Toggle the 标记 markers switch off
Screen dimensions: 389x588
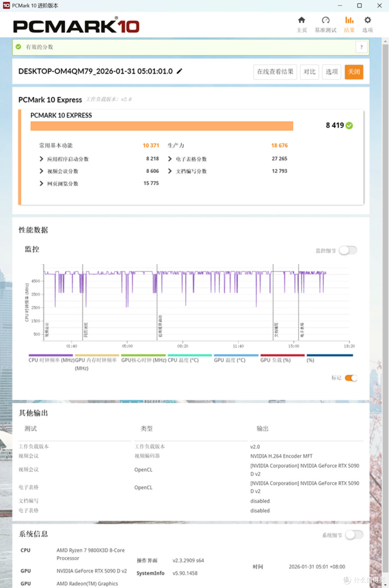pyautogui.click(x=351, y=378)
